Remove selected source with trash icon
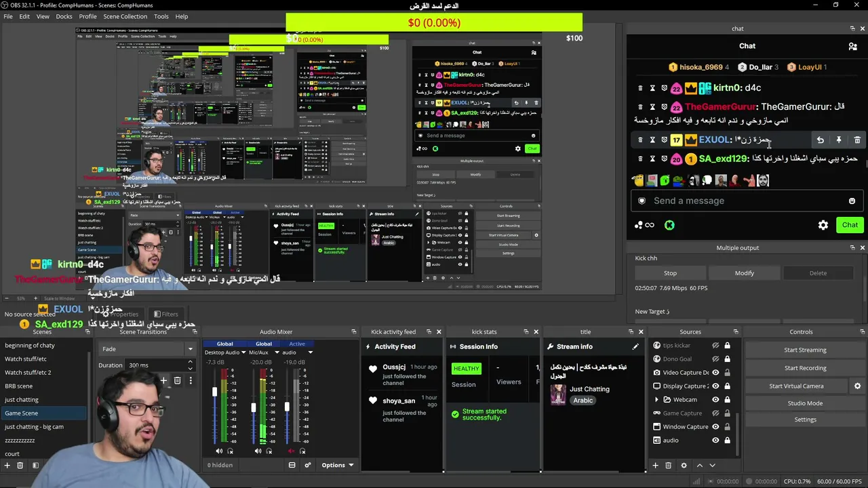This screenshot has width=868, height=488. pyautogui.click(x=668, y=466)
